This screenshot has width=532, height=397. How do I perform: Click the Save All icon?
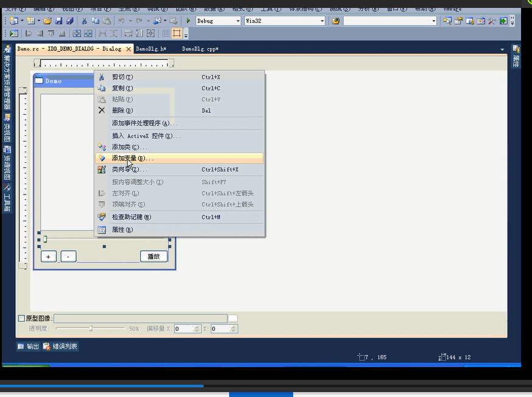pyautogui.click(x=69, y=21)
